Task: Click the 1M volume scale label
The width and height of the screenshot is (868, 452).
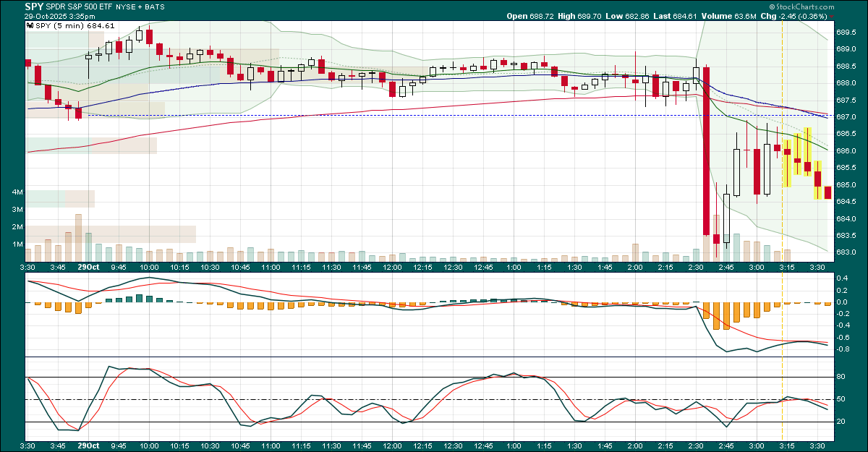Action: pyautogui.click(x=18, y=244)
